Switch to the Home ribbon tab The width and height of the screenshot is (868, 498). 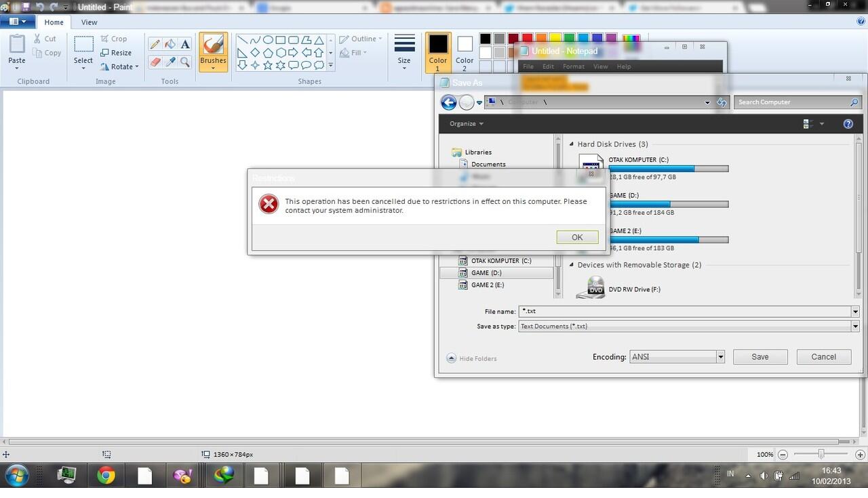point(54,22)
